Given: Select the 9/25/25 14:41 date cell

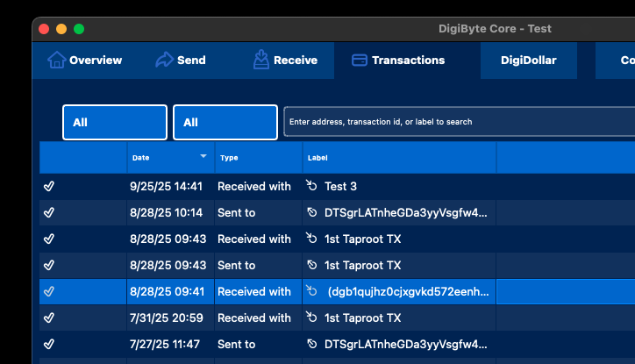Looking at the screenshot, I should tap(166, 186).
